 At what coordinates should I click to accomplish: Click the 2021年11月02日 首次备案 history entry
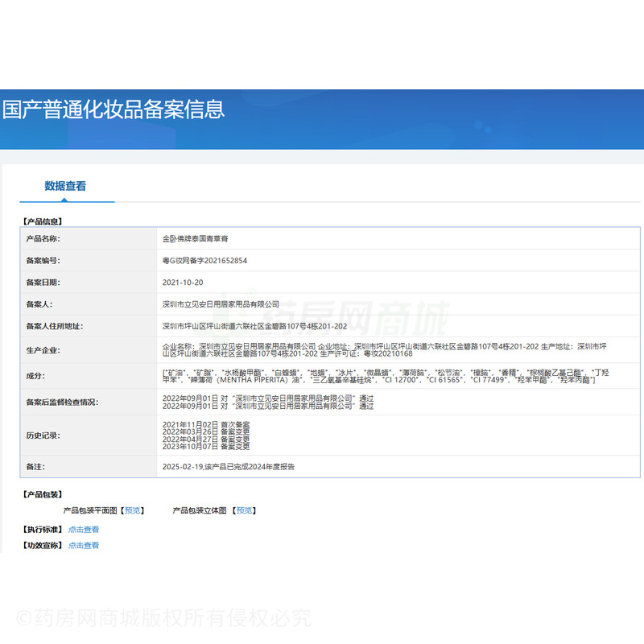206,424
